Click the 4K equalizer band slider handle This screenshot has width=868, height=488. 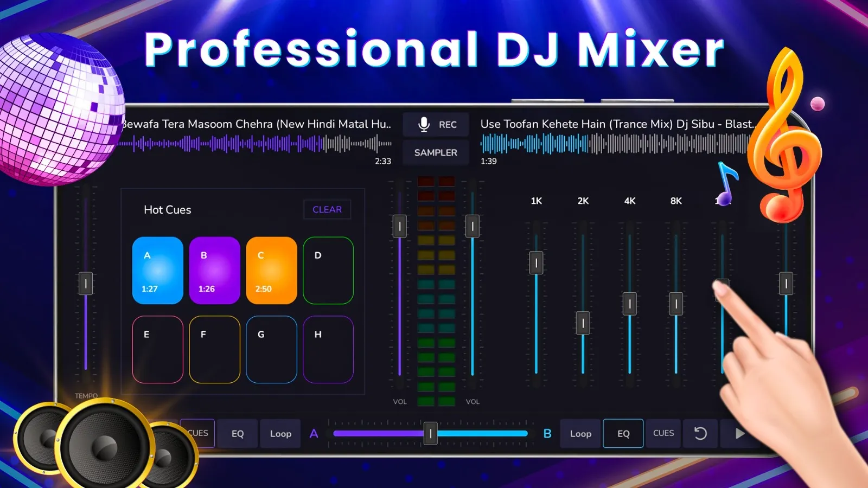[629, 304]
